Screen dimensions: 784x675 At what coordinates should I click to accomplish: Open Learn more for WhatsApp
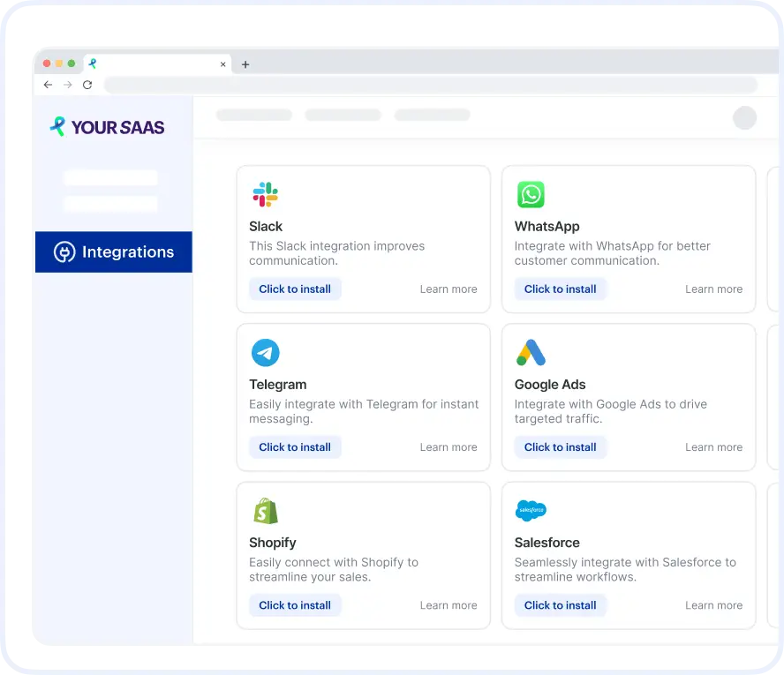pyautogui.click(x=713, y=289)
